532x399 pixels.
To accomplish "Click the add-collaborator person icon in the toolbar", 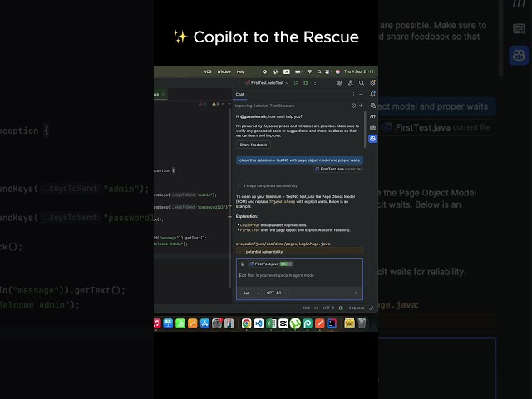I will (x=351, y=83).
